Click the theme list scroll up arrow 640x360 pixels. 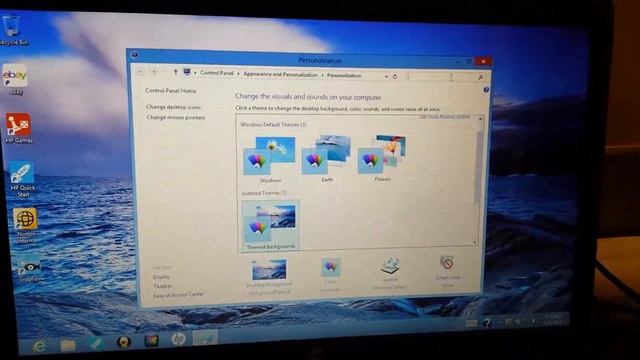coord(480,119)
